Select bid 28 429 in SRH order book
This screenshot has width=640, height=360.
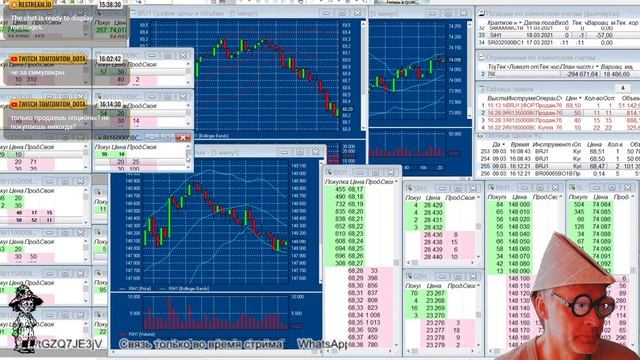pyautogui.click(x=433, y=205)
